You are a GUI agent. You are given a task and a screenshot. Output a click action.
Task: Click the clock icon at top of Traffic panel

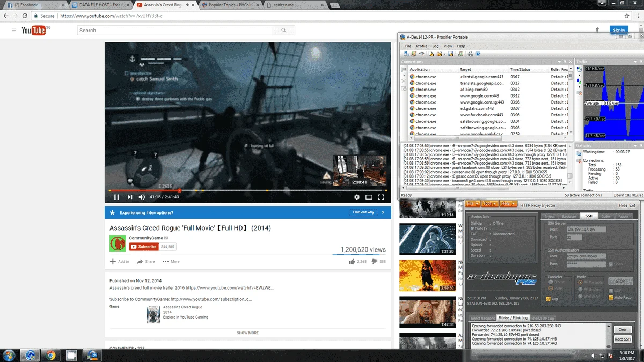coord(580,69)
